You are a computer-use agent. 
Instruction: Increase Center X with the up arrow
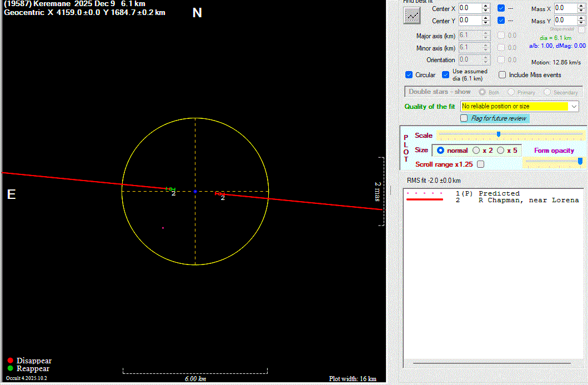[x=486, y=6]
